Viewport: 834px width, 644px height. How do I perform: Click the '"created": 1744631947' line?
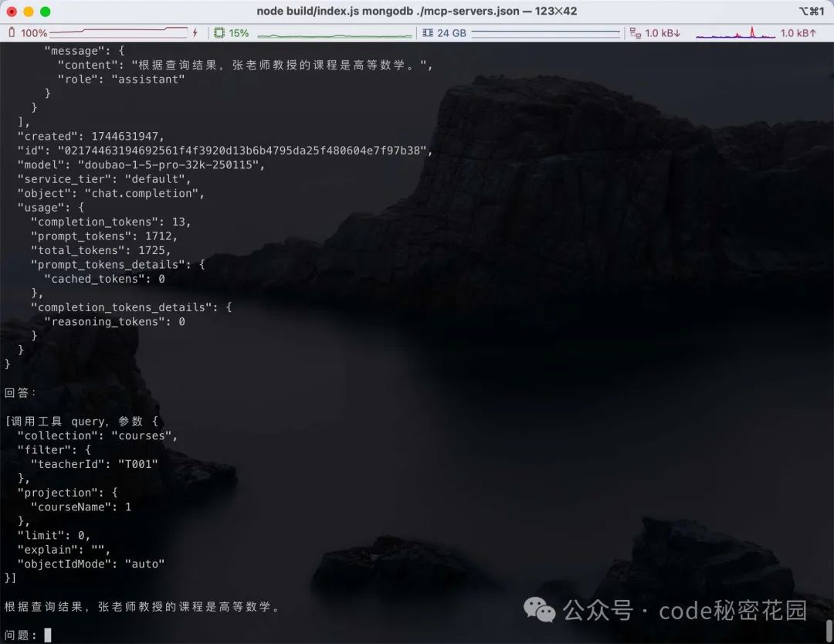click(x=91, y=136)
